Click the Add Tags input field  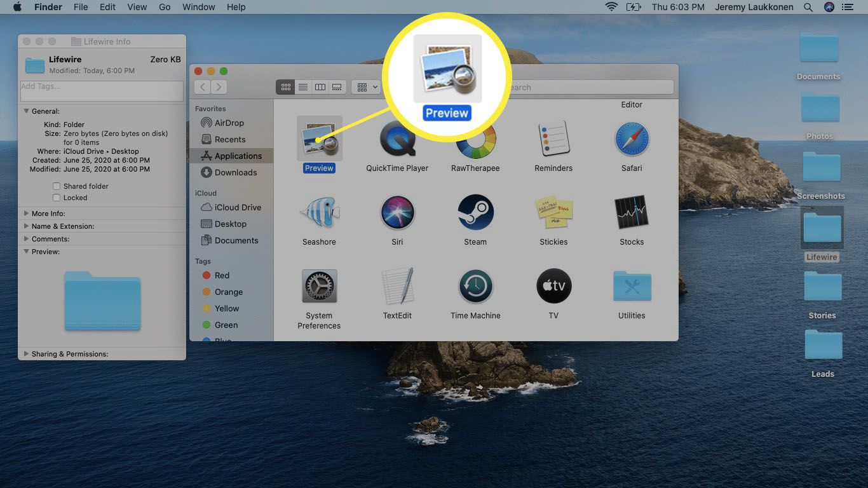(x=102, y=91)
